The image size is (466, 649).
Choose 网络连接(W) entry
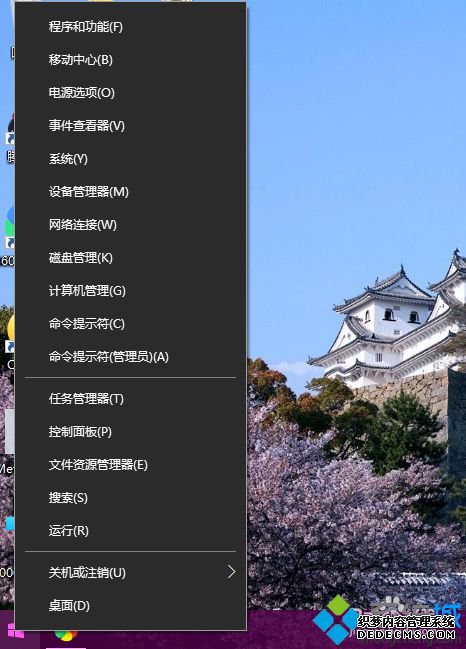[x=131, y=225]
